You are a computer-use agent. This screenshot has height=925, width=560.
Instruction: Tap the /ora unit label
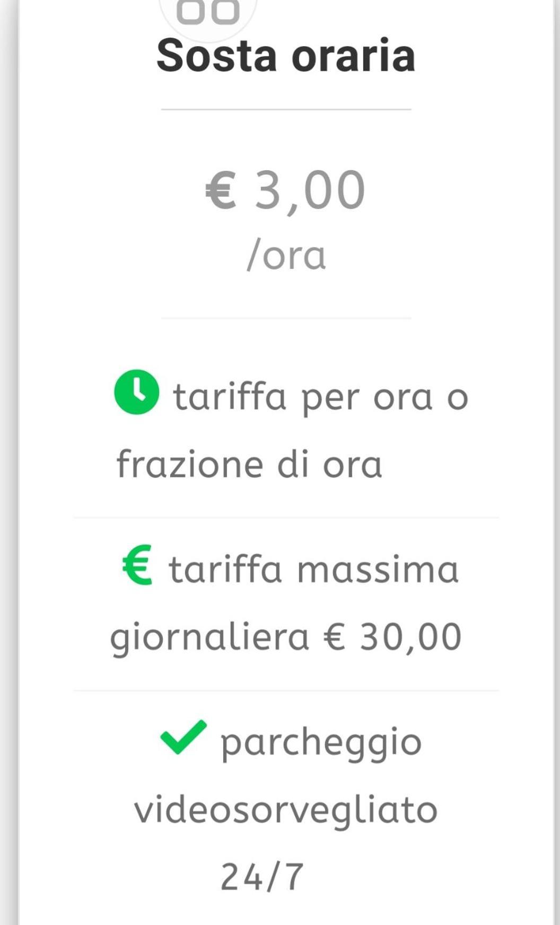[286, 255]
